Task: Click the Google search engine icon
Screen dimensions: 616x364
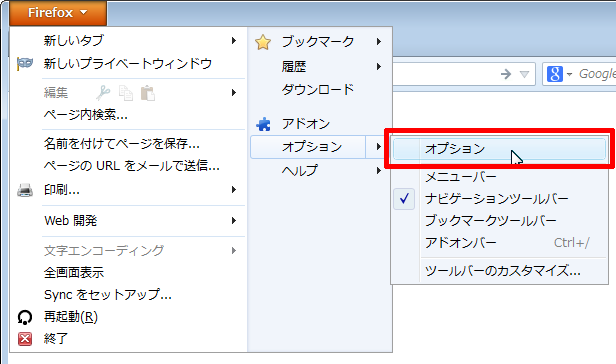Action: 555,74
